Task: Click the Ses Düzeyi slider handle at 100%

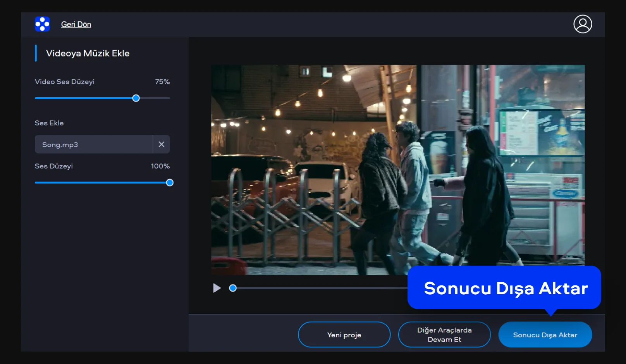Action: click(170, 183)
